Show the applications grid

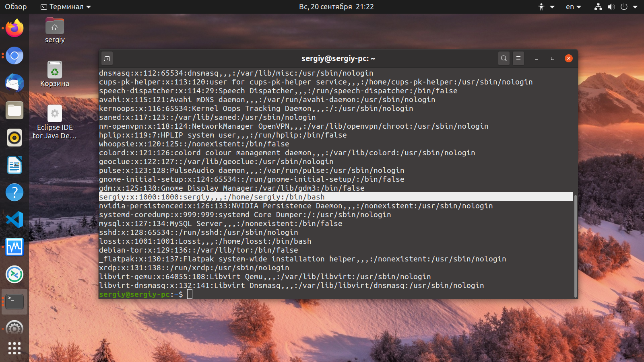click(14, 348)
